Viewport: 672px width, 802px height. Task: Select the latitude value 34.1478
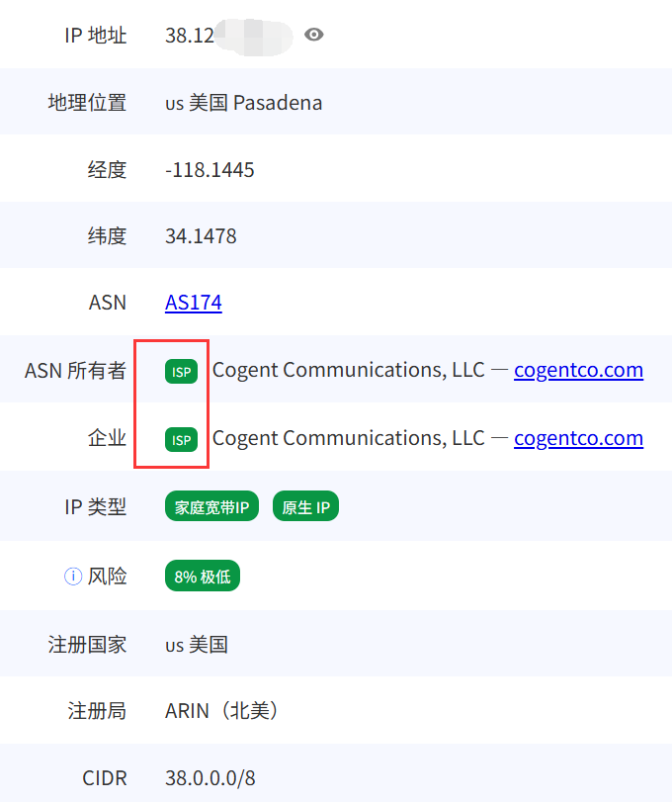coord(201,236)
